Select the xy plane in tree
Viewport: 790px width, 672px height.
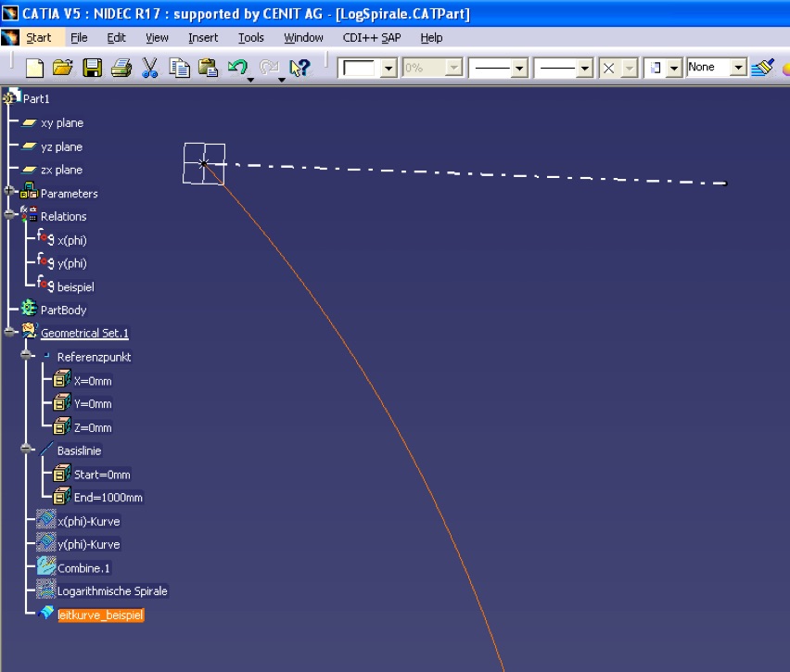(x=62, y=123)
